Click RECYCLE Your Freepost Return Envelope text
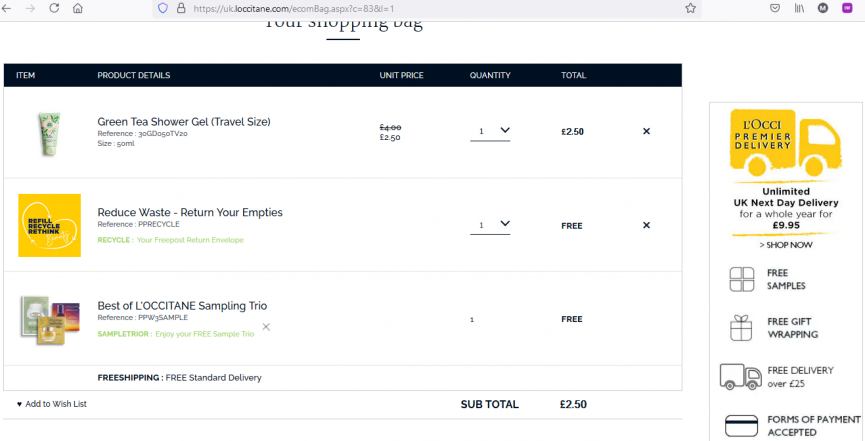Screen dimensions: 865x441 170,240
